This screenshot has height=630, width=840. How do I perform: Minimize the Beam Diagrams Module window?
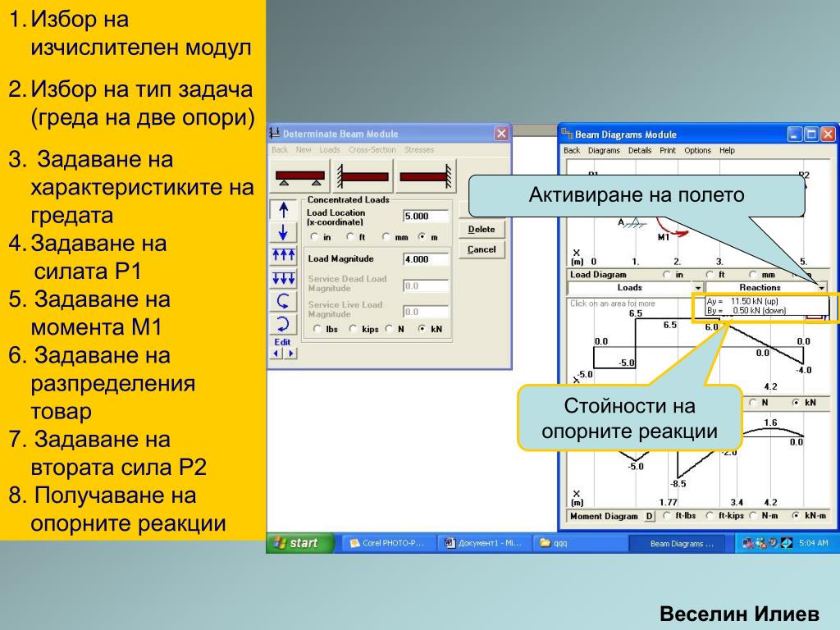tap(795, 134)
